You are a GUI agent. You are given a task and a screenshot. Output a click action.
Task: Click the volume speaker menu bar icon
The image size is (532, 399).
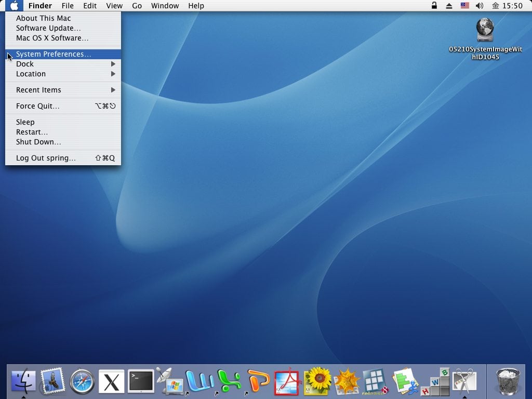tap(479, 6)
